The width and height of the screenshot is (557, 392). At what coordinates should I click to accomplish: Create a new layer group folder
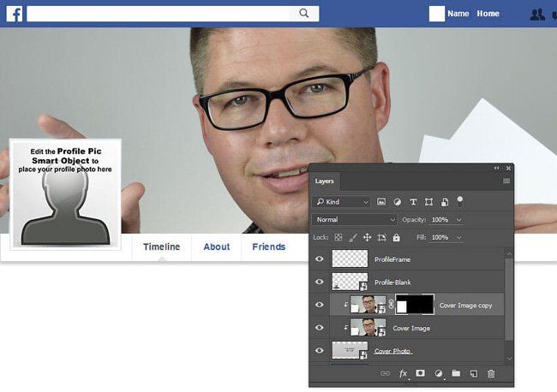tap(456, 374)
